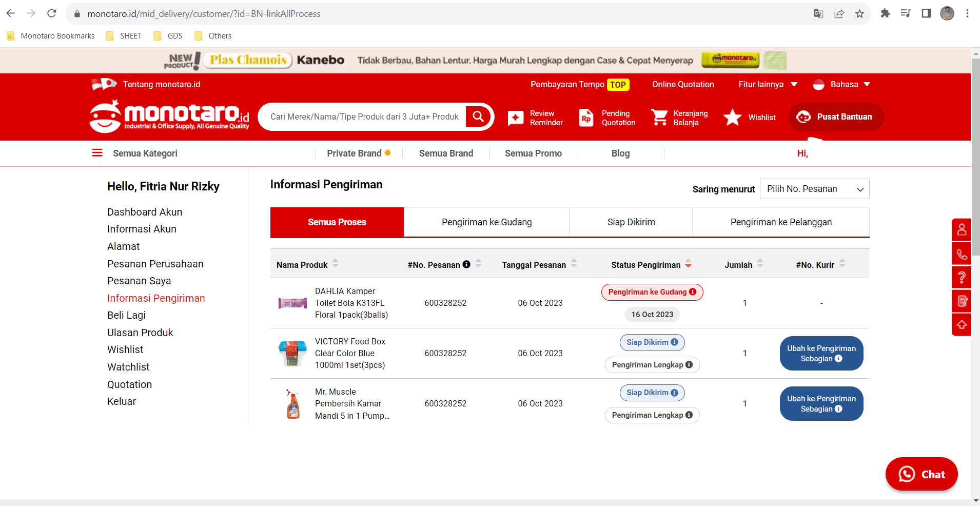Open the Monotaro Bookmarks folder
980x506 pixels.
click(51, 36)
